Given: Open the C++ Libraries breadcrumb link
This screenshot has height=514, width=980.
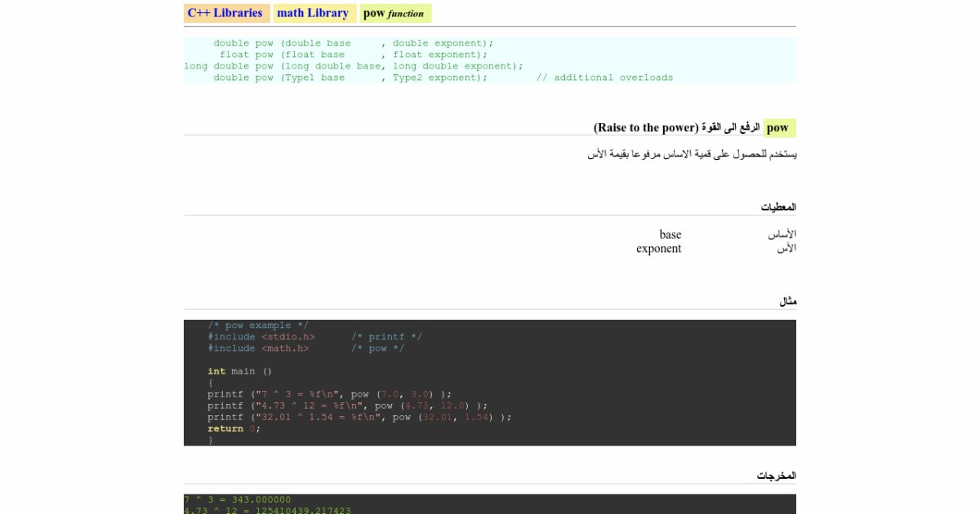Looking at the screenshot, I should (226, 13).
